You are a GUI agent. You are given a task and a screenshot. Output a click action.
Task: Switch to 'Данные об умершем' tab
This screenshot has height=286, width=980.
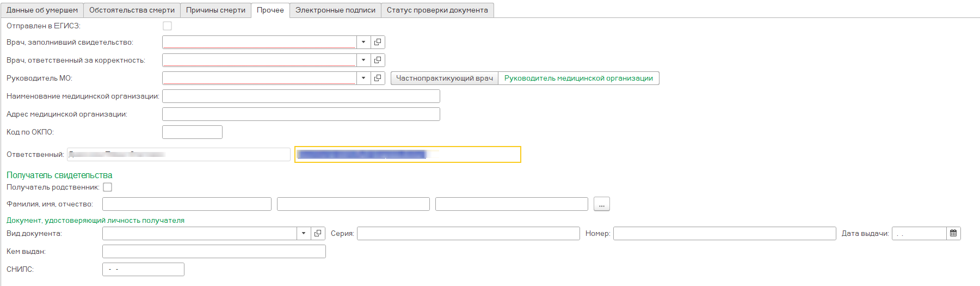click(42, 10)
